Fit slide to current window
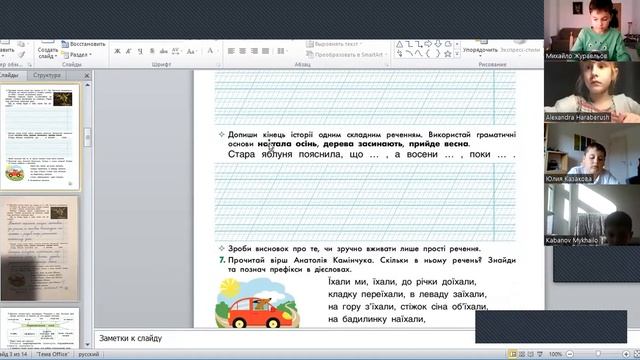This screenshot has height=360, width=640. click(636, 354)
